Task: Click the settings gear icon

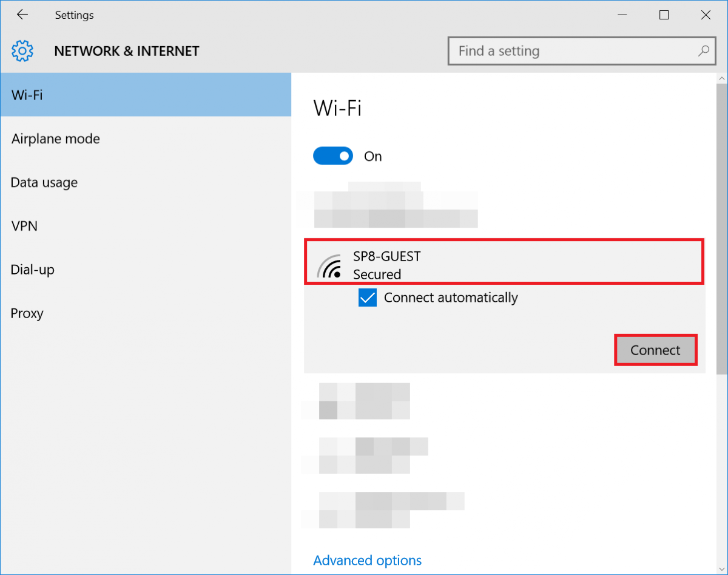Action: pos(22,51)
